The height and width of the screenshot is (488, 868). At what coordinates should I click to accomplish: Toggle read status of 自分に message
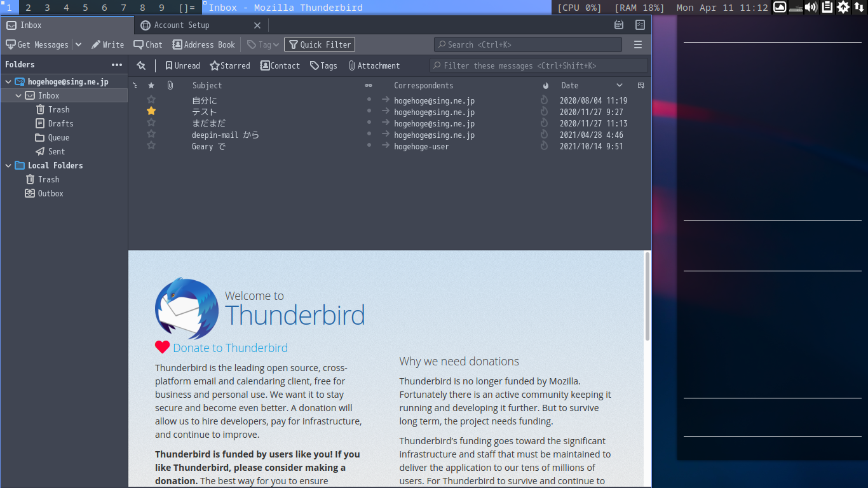[x=369, y=100]
